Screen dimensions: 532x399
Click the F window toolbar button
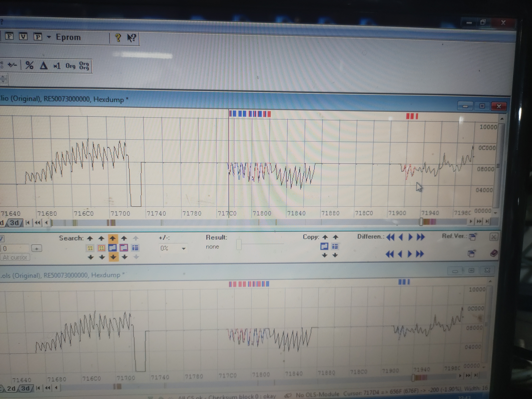click(9, 36)
